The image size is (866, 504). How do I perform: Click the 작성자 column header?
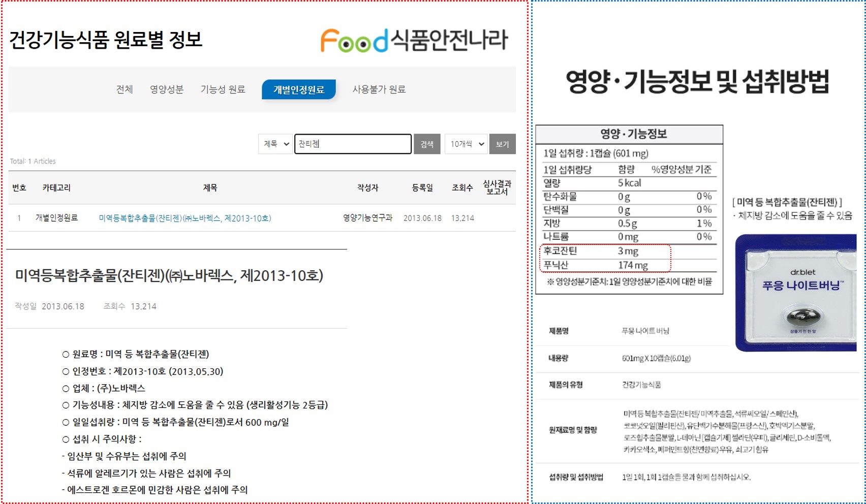[367, 187]
